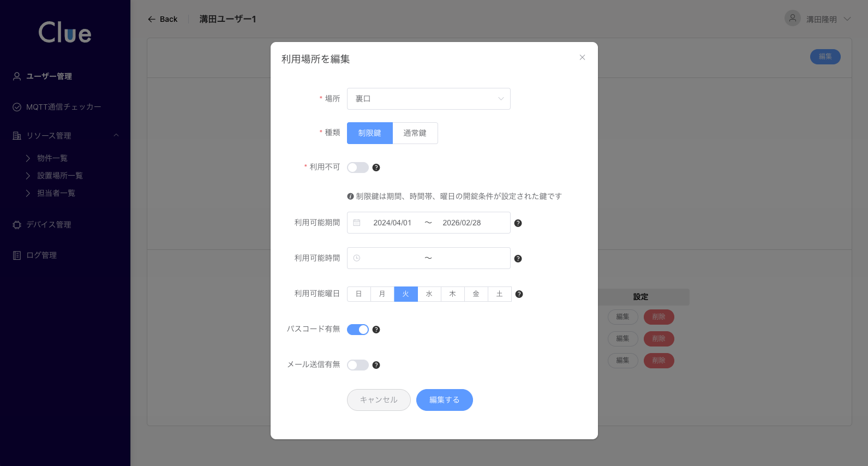This screenshot has width=868, height=466.
Task: Enable the 利用不可 switch
Action: pyautogui.click(x=358, y=168)
